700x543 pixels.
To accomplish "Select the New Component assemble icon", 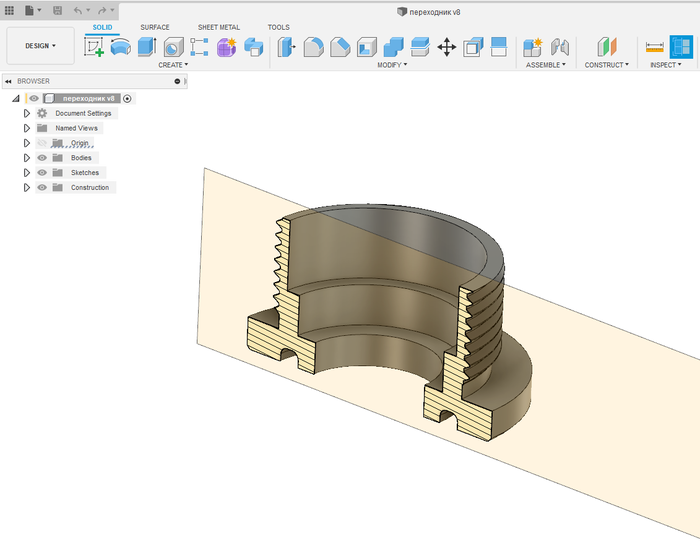I will click(x=533, y=47).
